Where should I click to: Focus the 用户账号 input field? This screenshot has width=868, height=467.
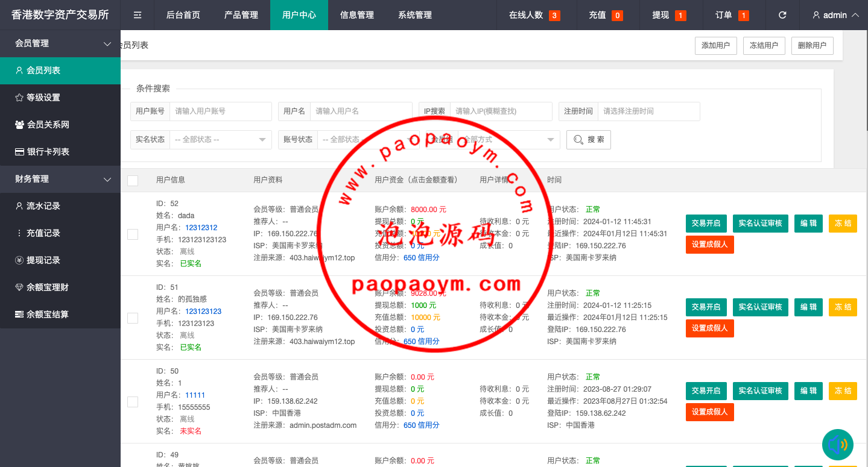tap(221, 111)
